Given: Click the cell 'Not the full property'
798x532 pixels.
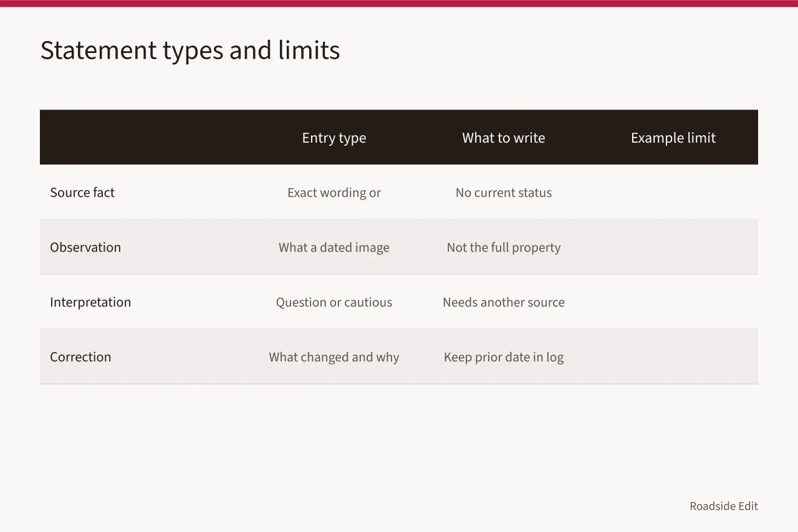Looking at the screenshot, I should tap(504, 247).
